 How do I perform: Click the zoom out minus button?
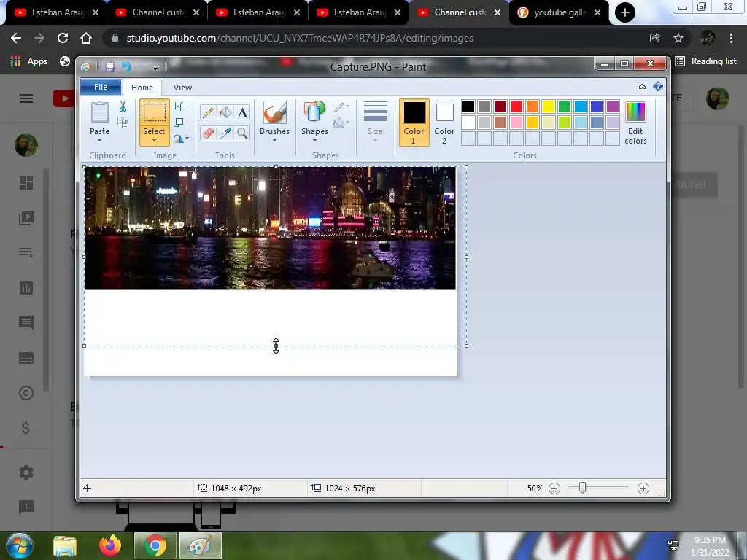pyautogui.click(x=554, y=489)
